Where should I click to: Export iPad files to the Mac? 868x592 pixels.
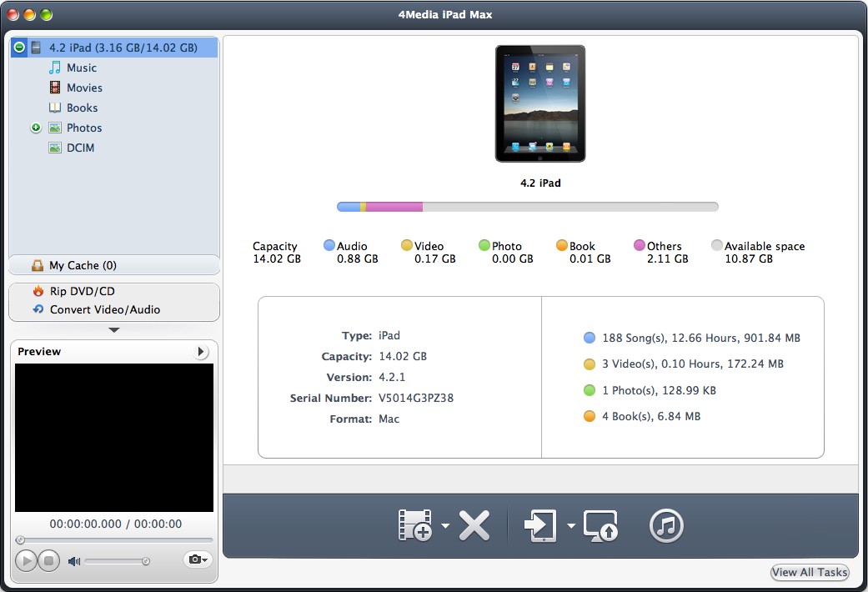(x=602, y=525)
